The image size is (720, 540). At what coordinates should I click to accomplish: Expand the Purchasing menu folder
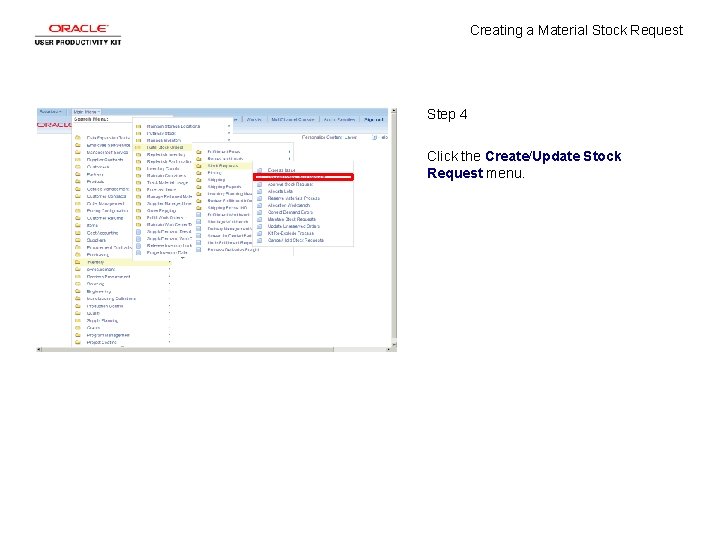[x=98, y=254]
